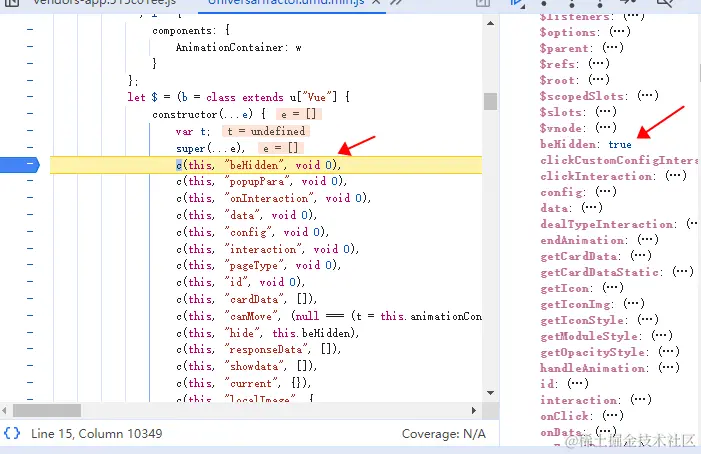Invoke the (...) getter for $vnode

[x=606, y=127]
